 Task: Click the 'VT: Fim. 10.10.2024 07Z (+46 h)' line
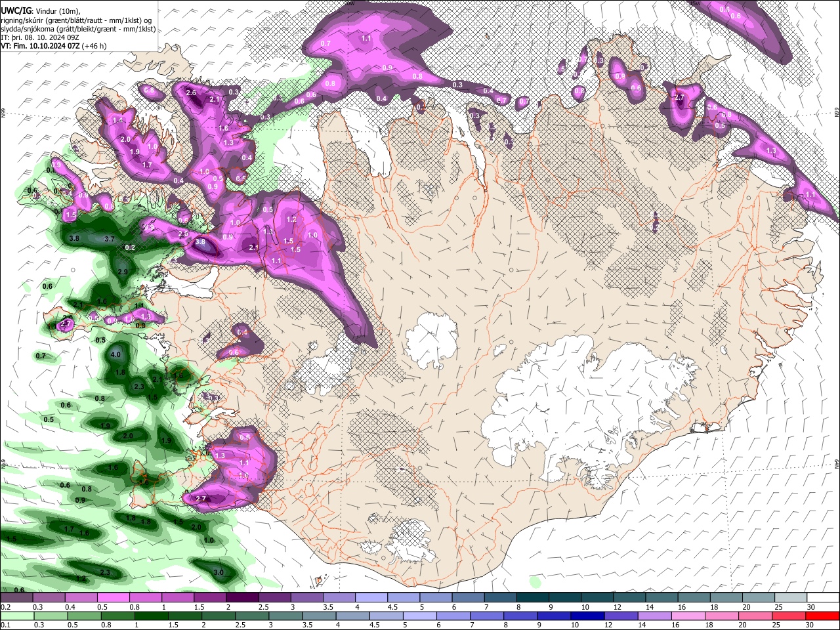(x=54, y=46)
